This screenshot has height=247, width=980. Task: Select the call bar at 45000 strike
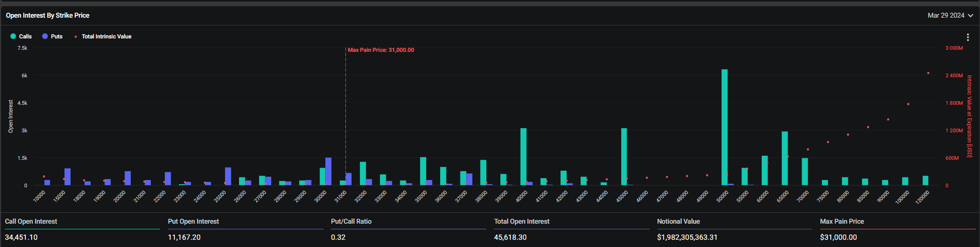pyautogui.click(x=624, y=157)
